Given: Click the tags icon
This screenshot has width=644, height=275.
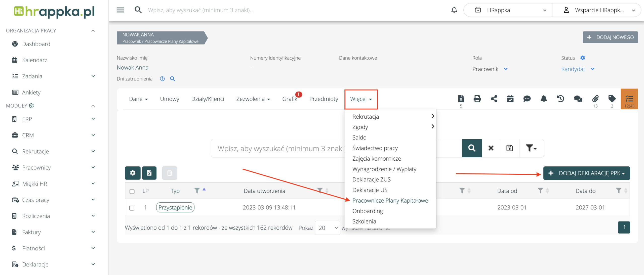Looking at the screenshot, I should (x=612, y=99).
